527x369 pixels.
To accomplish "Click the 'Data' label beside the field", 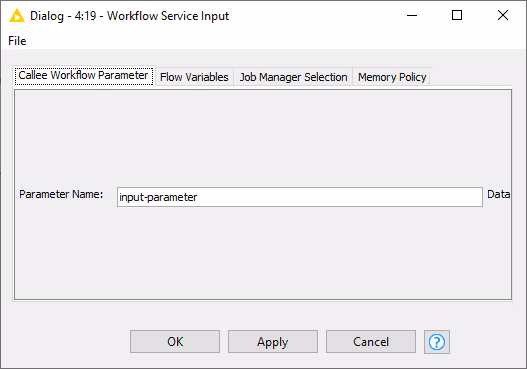I will 499,194.
